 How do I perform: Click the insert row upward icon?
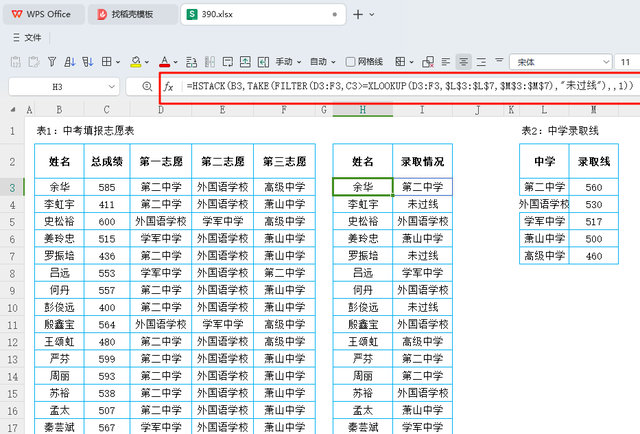pos(245,62)
